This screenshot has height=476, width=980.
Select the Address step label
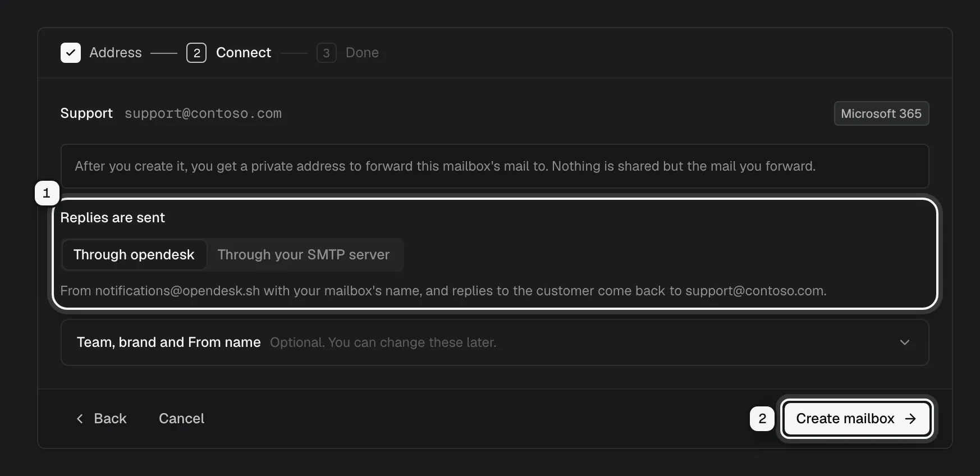click(116, 53)
